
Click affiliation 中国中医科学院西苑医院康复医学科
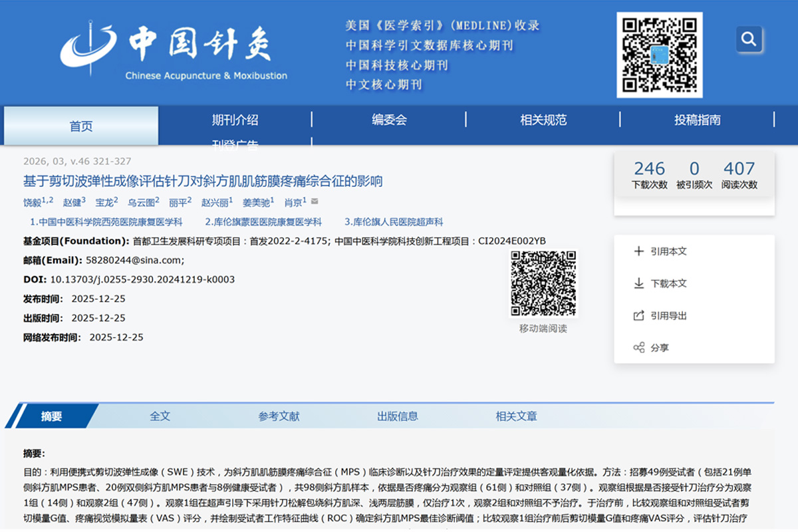106,222
